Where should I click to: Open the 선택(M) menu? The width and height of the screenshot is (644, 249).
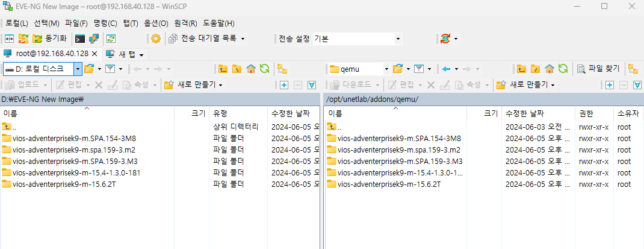click(46, 23)
